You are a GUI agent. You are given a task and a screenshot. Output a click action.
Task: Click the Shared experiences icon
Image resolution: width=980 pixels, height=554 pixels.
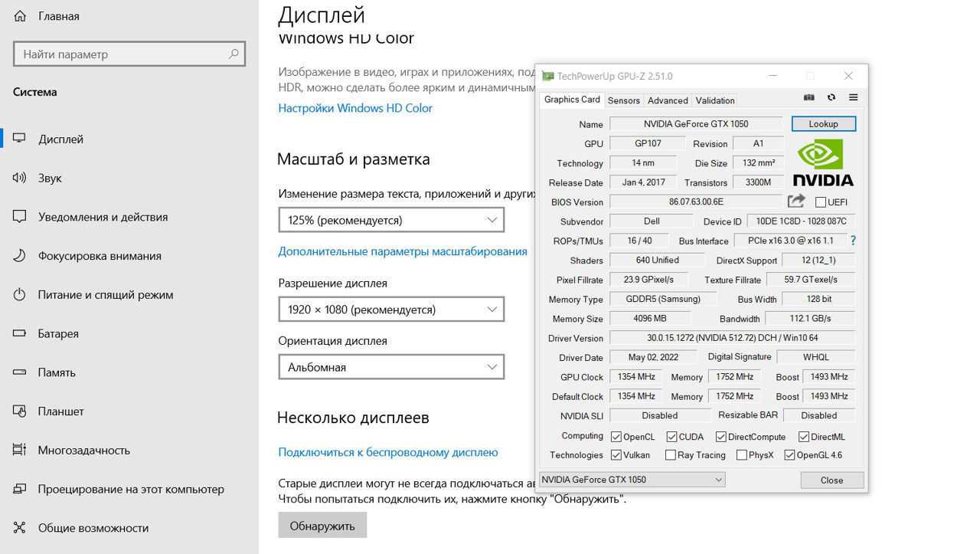point(20,528)
